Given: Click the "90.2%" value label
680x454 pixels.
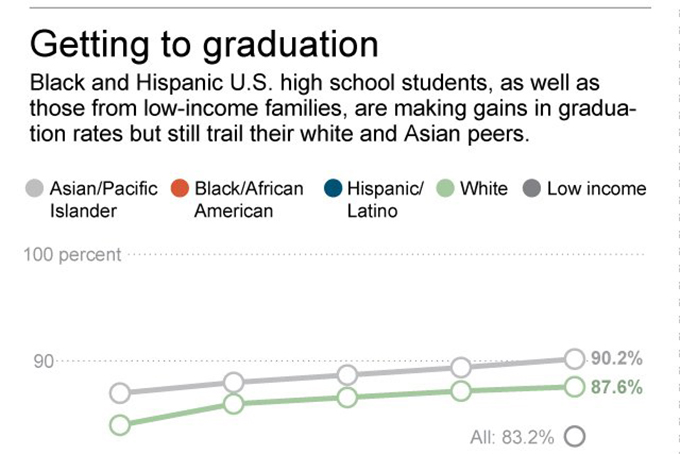Looking at the screenshot, I should (x=616, y=359).
